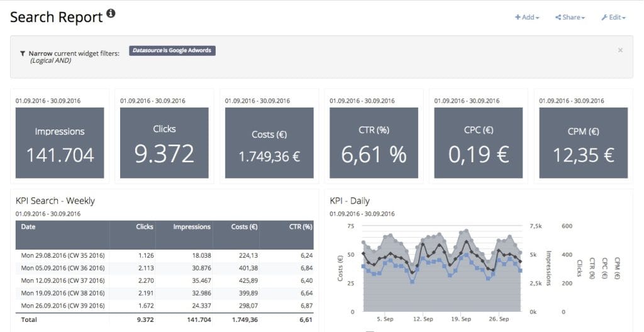Expand the Edit dropdown menu

point(613,18)
